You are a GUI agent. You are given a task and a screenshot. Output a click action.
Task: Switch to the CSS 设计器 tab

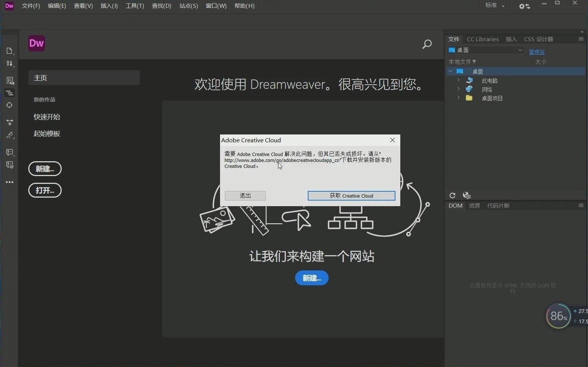pyautogui.click(x=538, y=39)
